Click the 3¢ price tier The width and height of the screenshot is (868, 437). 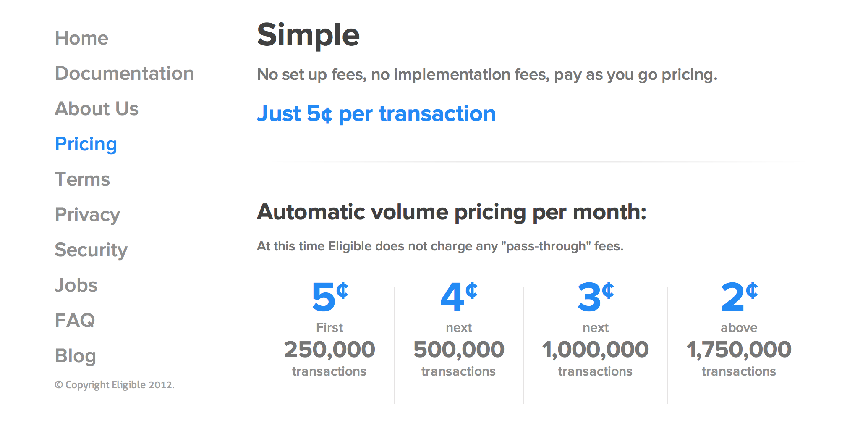595,297
